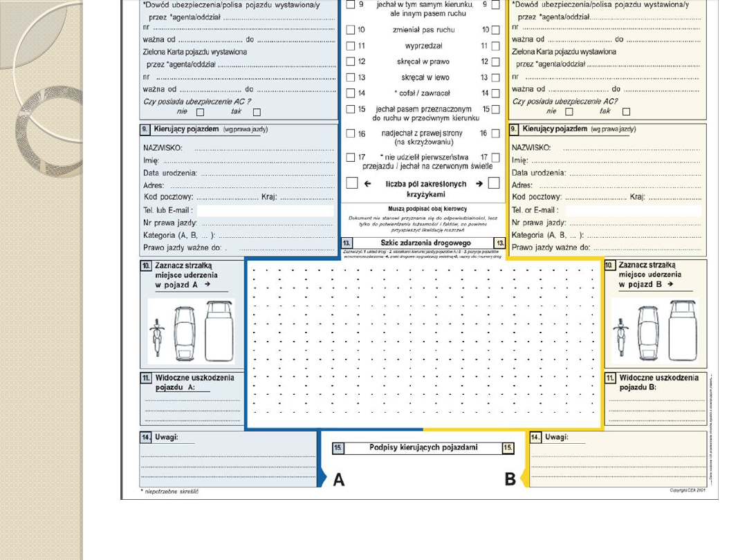Check vehicle A box 14 'cofał / zawracał'
This screenshot has width=747, height=560.
[x=351, y=93]
